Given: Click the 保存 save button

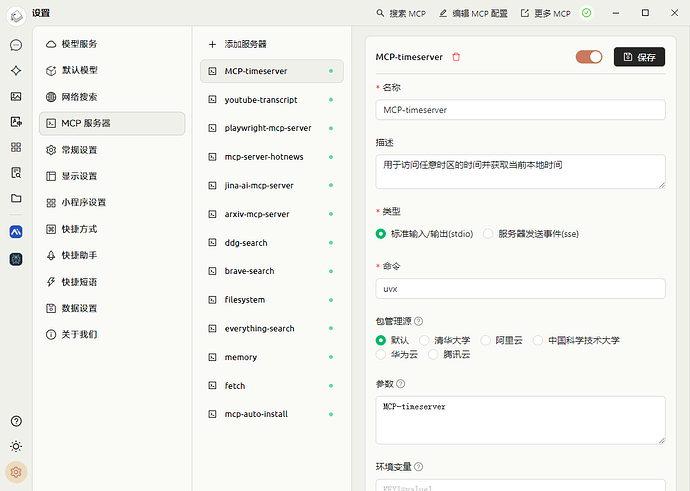Looking at the screenshot, I should [639, 57].
